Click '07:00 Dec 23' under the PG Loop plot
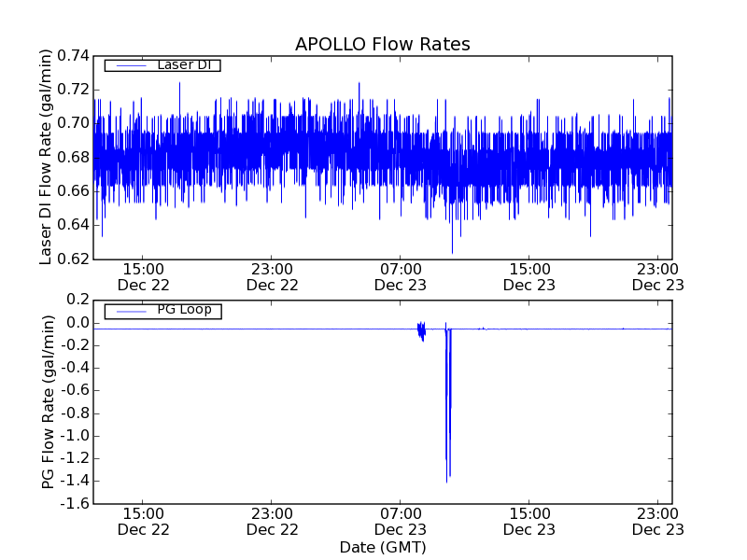Screen dimensions: 747x560 [x=401, y=522]
